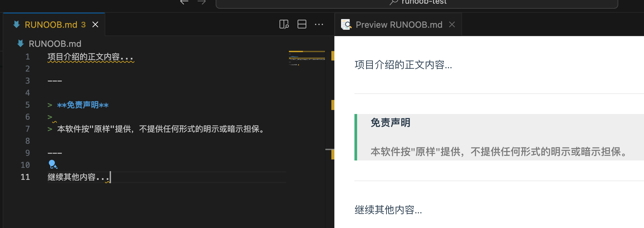Click the 项目介绍的正文内容 text on line 1

pyautogui.click(x=84, y=57)
